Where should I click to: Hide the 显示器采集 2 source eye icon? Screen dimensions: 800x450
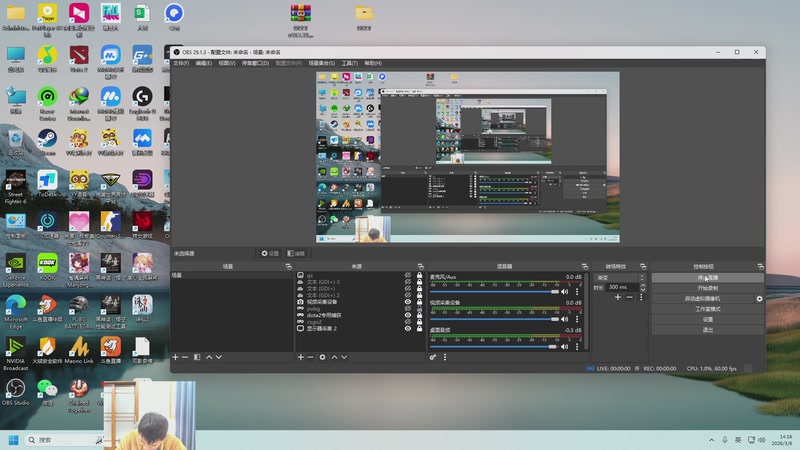coord(408,329)
